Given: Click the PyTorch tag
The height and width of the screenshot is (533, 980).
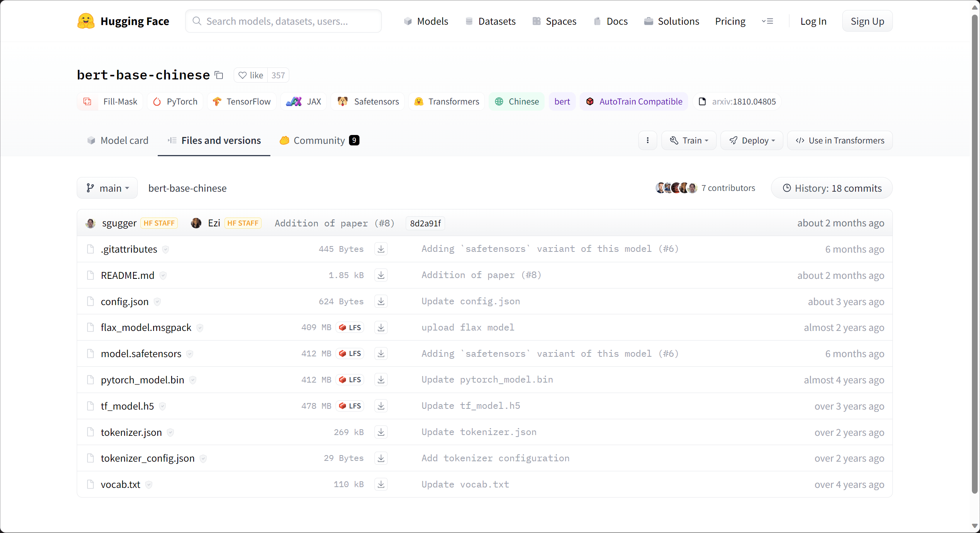Looking at the screenshot, I should tap(175, 101).
